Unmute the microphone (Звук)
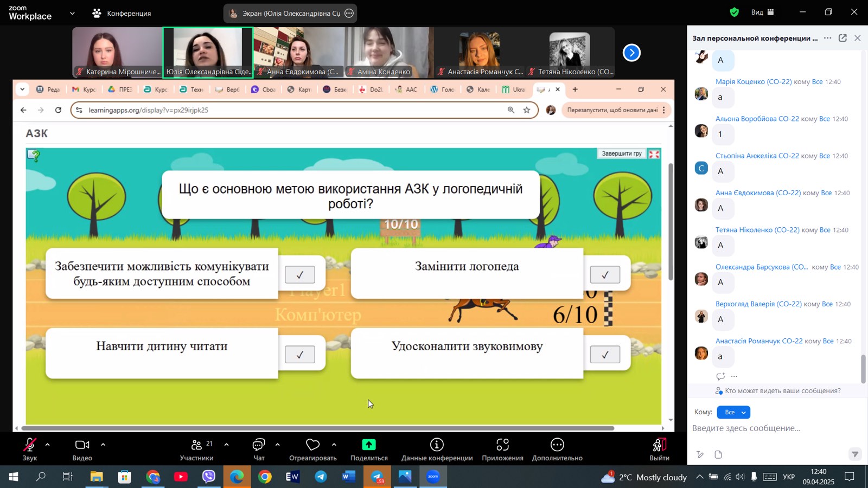Viewport: 868px width, 488px height. [x=30, y=445]
